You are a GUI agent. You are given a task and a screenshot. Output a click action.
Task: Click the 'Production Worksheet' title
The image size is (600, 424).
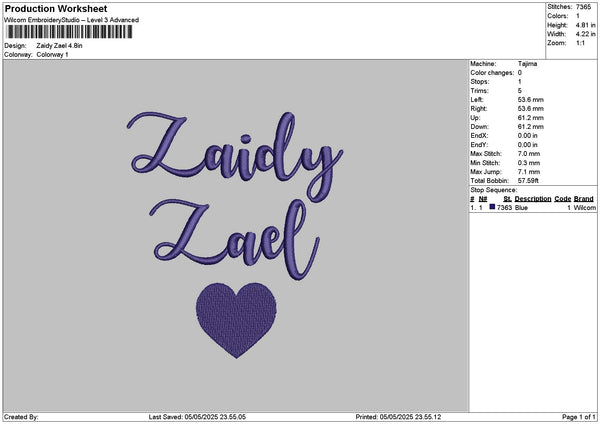pyautogui.click(x=56, y=8)
